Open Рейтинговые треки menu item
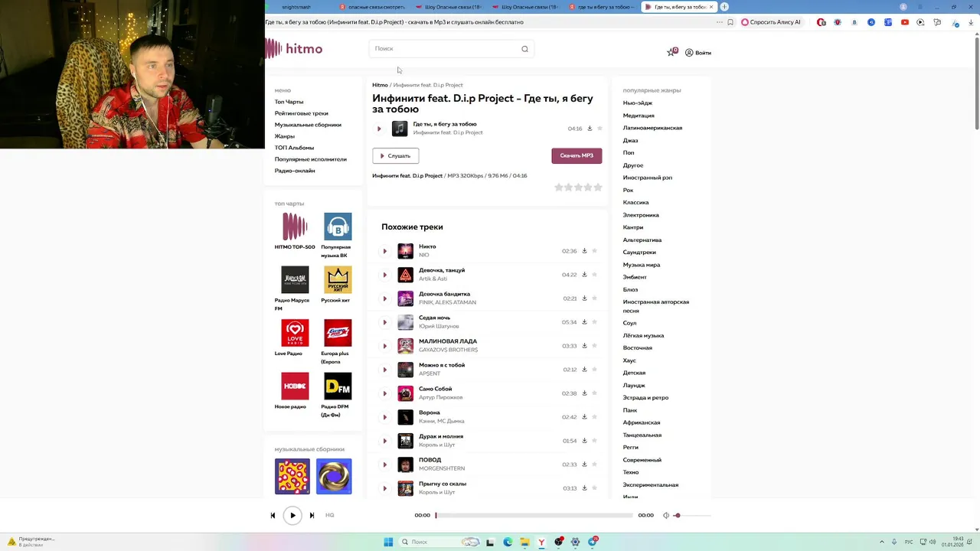980x551 pixels. coord(302,113)
